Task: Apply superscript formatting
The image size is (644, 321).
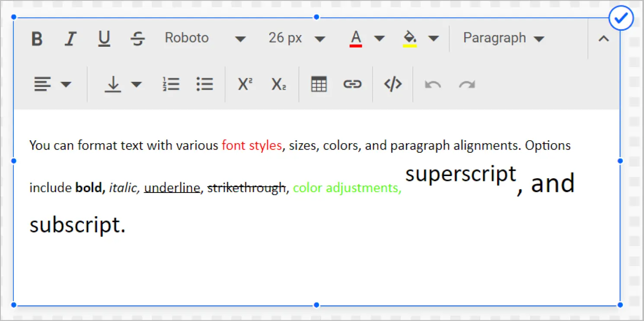Action: pyautogui.click(x=245, y=84)
